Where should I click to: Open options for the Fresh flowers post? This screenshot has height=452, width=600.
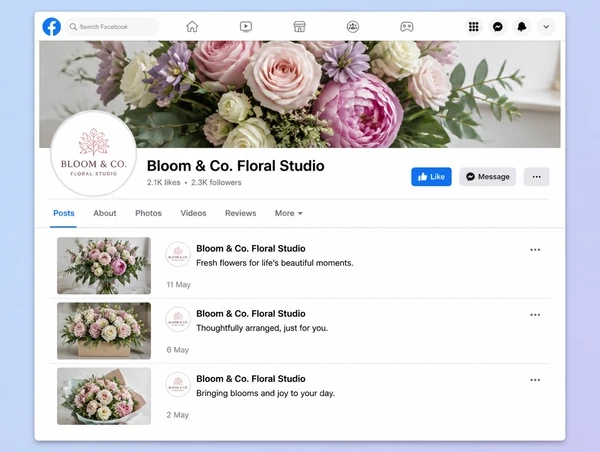tap(535, 250)
